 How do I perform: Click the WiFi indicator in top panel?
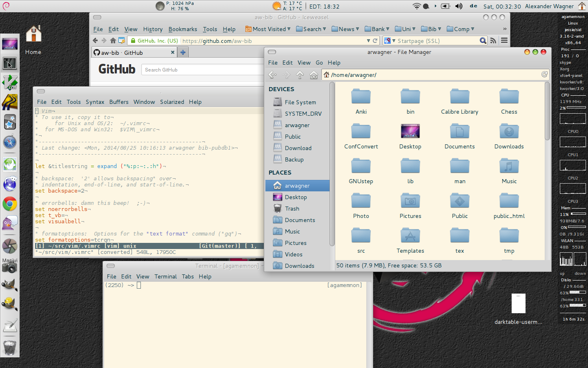click(416, 6)
